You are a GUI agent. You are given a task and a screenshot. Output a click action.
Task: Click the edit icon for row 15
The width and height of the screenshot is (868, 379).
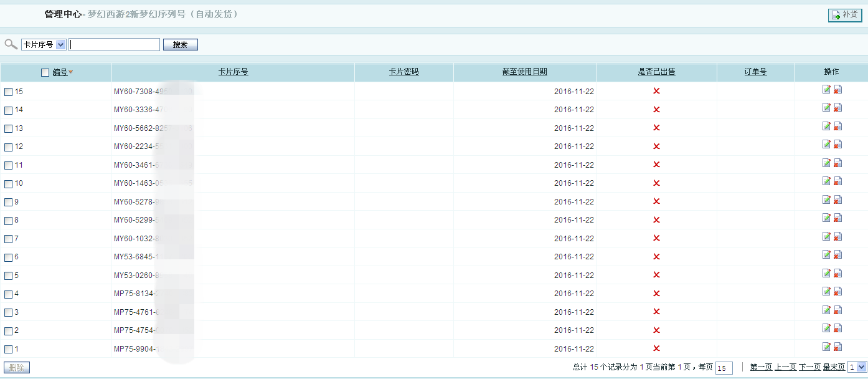[826, 90]
